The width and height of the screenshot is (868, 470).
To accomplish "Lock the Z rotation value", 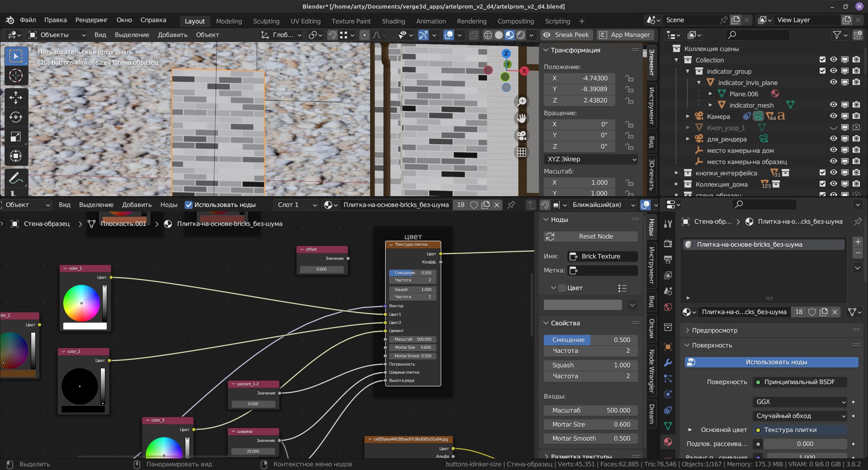I will [x=629, y=146].
